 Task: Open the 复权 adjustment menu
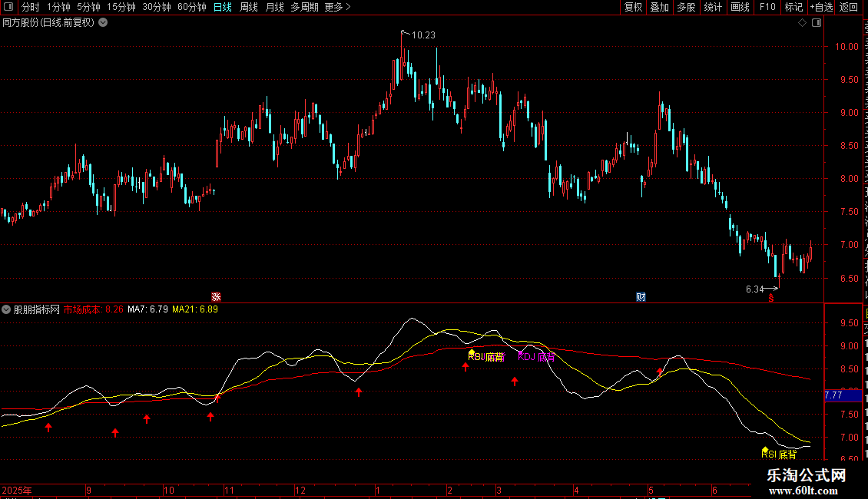click(x=633, y=7)
